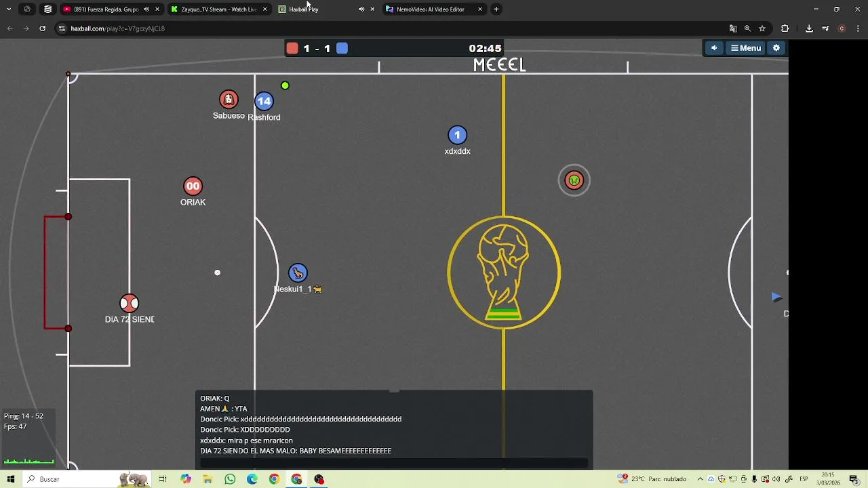The image size is (868, 488).
Task: Click the pinned tab with stacked icon
Action: click(x=47, y=9)
